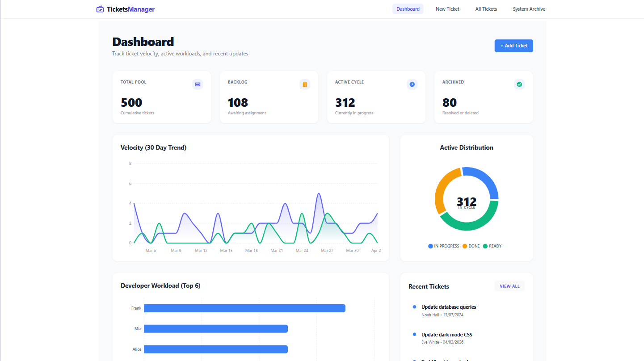Click Frank's workload bar
Image resolution: width=644 pixels, height=361 pixels.
(244, 308)
